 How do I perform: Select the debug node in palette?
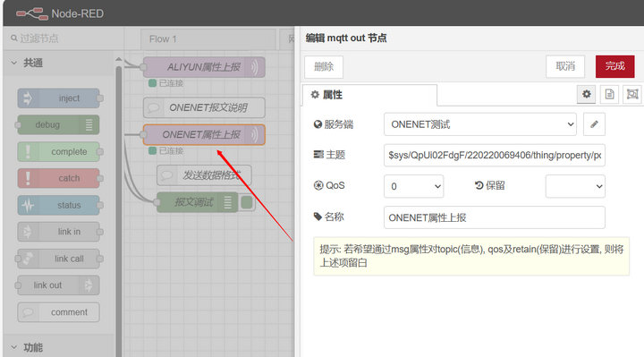tap(59, 125)
